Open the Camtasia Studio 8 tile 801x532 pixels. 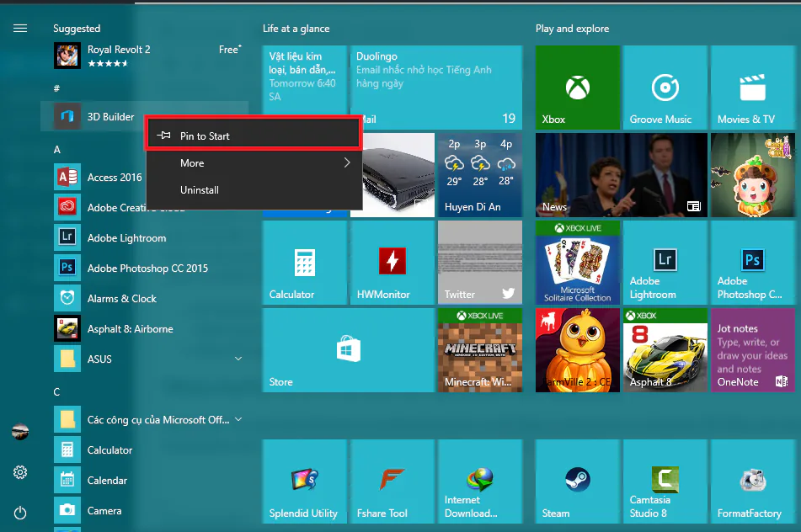tap(665, 481)
